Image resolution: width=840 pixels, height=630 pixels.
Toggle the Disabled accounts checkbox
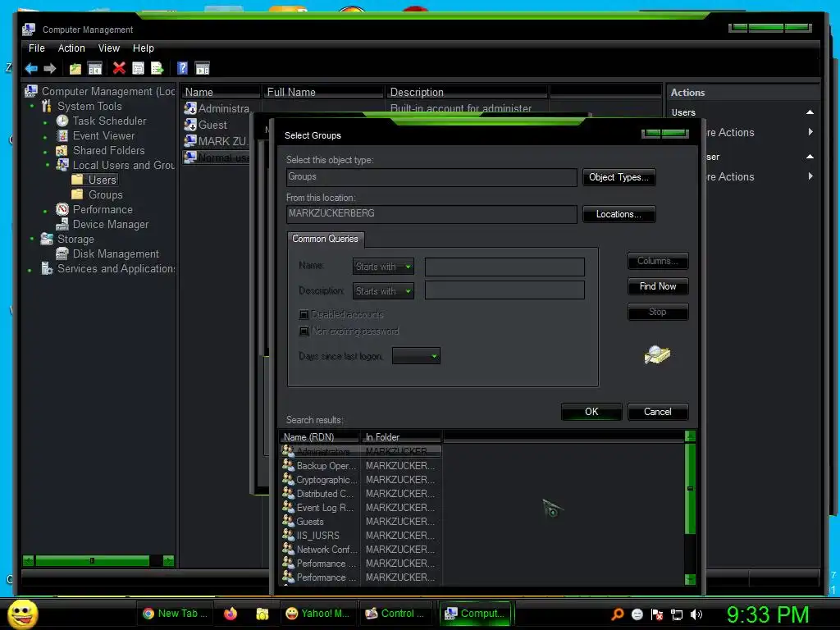pyautogui.click(x=304, y=314)
